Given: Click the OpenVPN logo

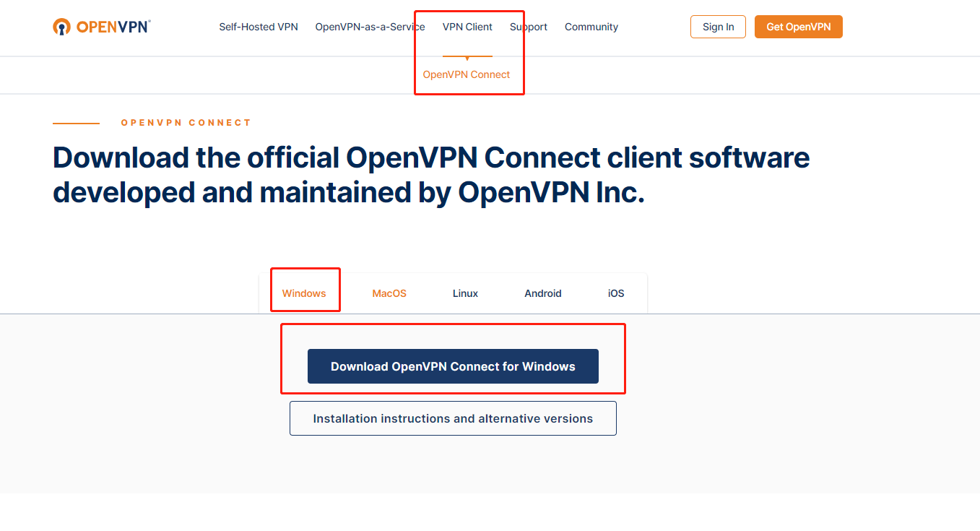Looking at the screenshot, I should (102, 27).
